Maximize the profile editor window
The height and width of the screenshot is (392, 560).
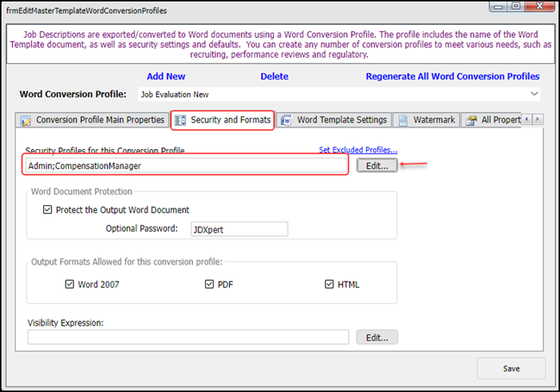pyautogui.click(x=516, y=6)
